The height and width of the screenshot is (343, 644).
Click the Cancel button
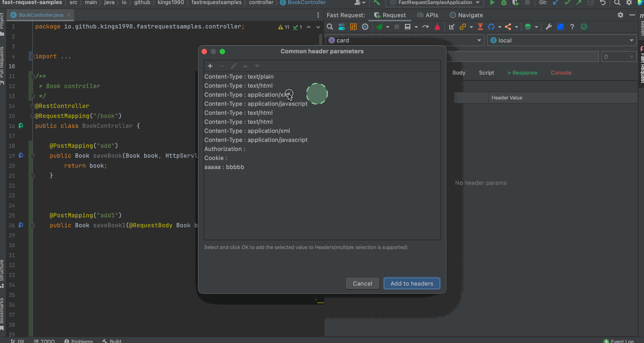pyautogui.click(x=362, y=283)
